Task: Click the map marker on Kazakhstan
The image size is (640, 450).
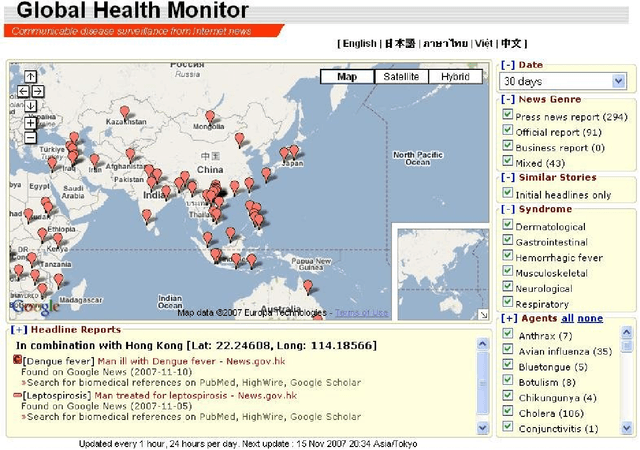Action: (125, 112)
